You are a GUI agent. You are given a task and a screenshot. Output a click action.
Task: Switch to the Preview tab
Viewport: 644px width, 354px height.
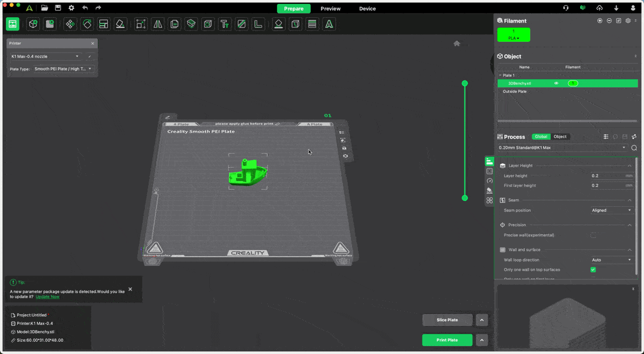point(331,9)
